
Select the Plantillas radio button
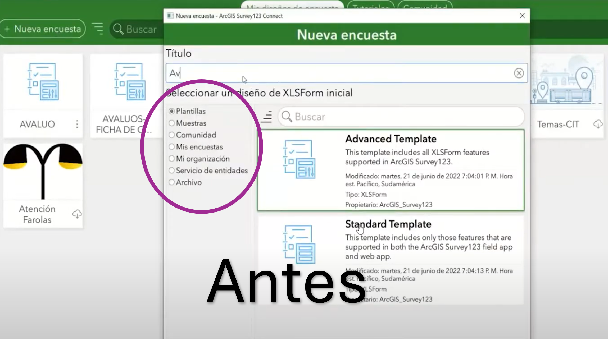tap(172, 111)
